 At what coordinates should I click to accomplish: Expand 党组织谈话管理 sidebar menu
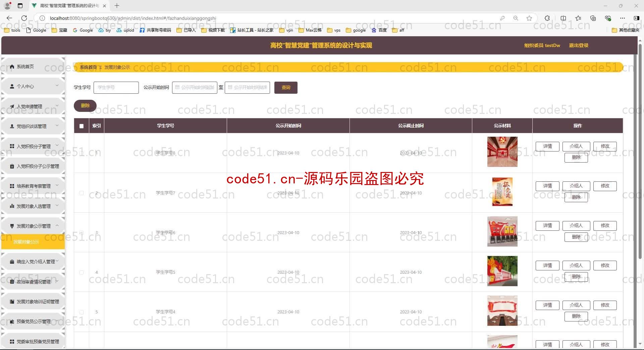coord(33,126)
